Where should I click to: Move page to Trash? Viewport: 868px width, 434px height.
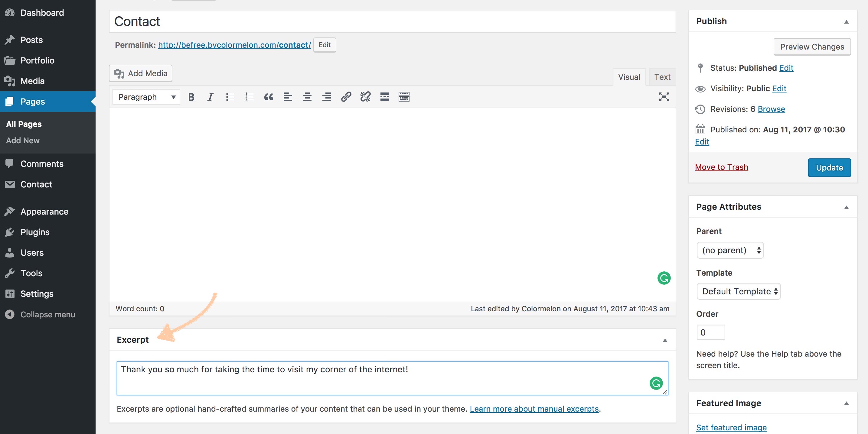pos(721,167)
